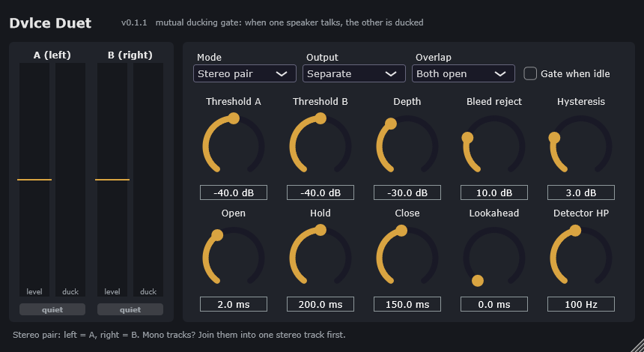Click the Lookahead knob
Image resolution: width=644 pixels, height=352 pixels.
pos(494,258)
